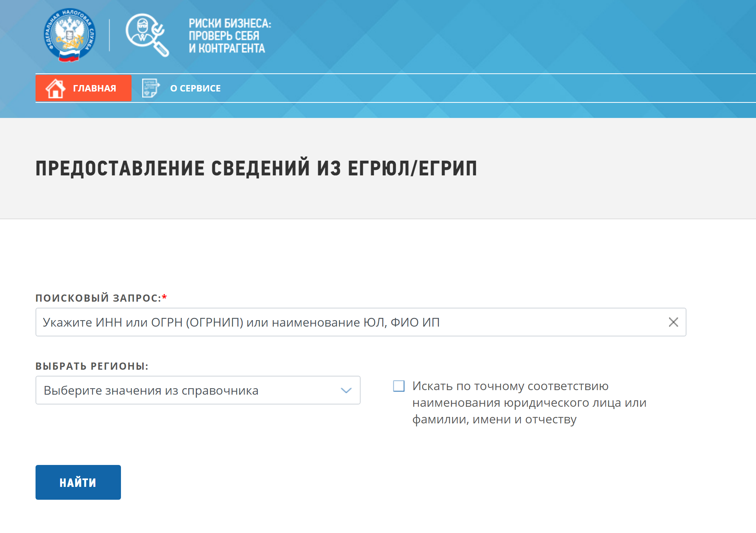Click the magnifier contractor check icon
Screen dimensions: 756x533
(x=147, y=35)
